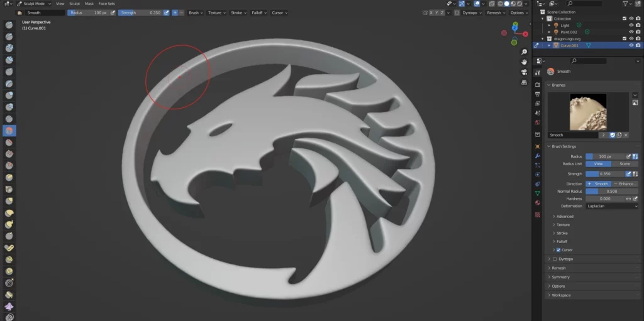Toggle visibility of Curve.001
This screenshot has height=321, width=644.
coord(631,46)
